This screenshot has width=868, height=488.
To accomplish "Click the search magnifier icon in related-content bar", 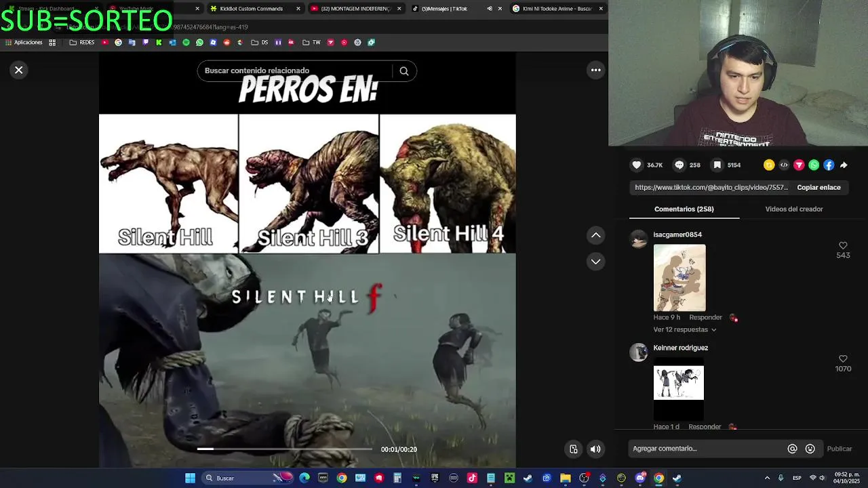I will (404, 71).
